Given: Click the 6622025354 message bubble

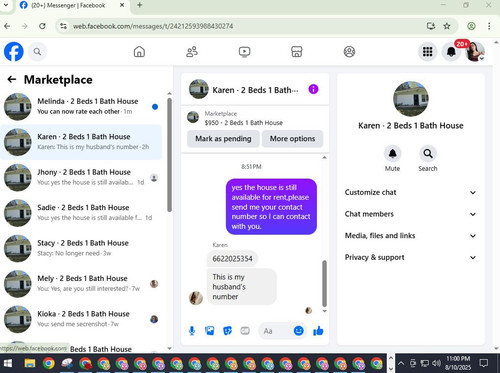Looking at the screenshot, I should pos(232,259).
